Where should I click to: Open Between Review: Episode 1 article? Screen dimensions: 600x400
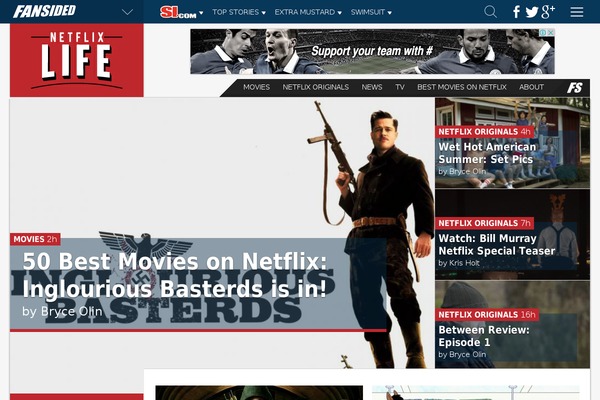point(484,336)
